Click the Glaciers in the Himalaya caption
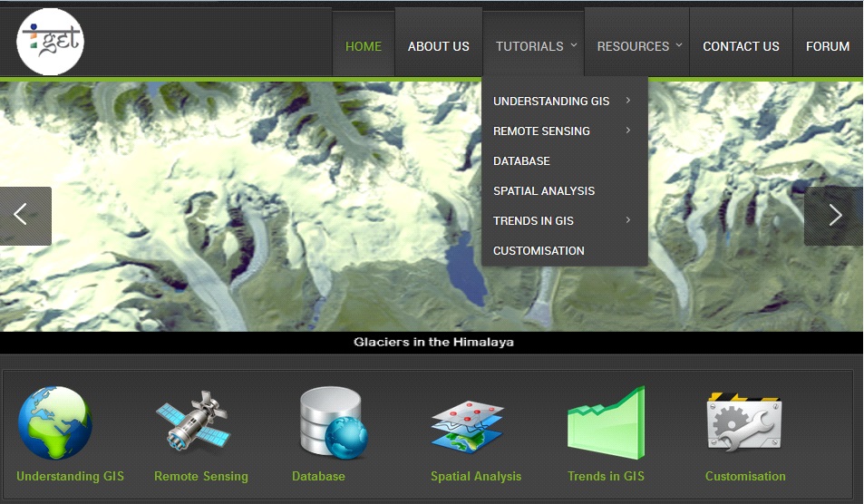Image resolution: width=864 pixels, height=504 pixels. (x=433, y=342)
